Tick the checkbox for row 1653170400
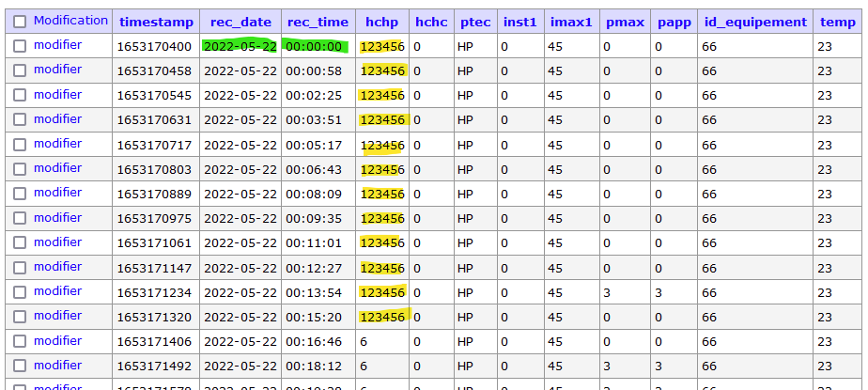 [x=20, y=46]
